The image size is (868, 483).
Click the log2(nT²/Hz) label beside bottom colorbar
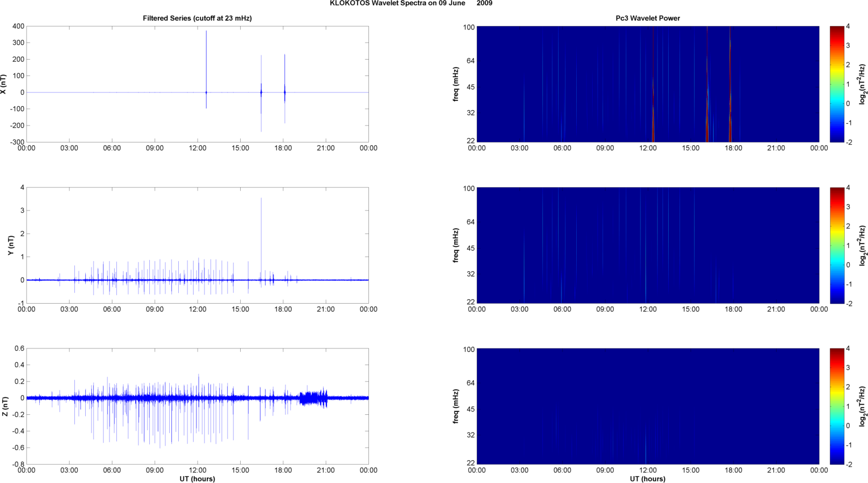pyautogui.click(x=862, y=406)
